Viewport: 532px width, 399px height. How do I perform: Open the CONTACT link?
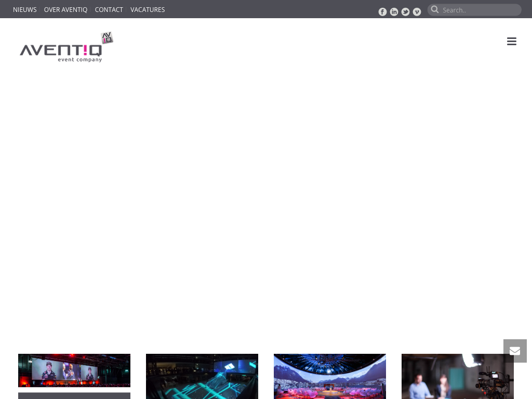coord(109,9)
